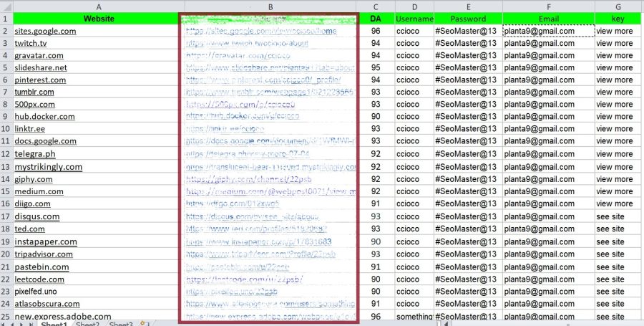Select the password cell in ted.com row
The image size is (644, 326).
(x=468, y=229)
